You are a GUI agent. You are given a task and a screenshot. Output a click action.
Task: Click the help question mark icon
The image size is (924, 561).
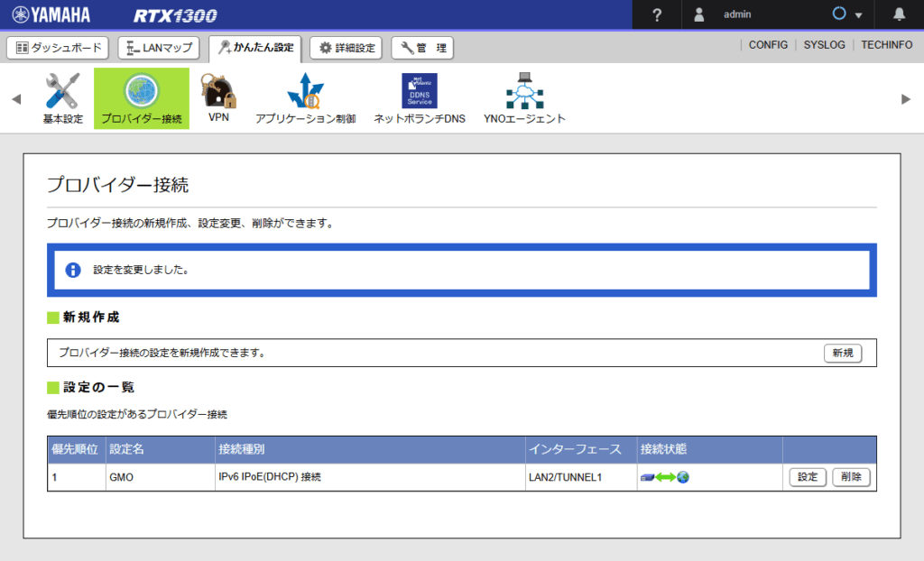click(x=658, y=14)
